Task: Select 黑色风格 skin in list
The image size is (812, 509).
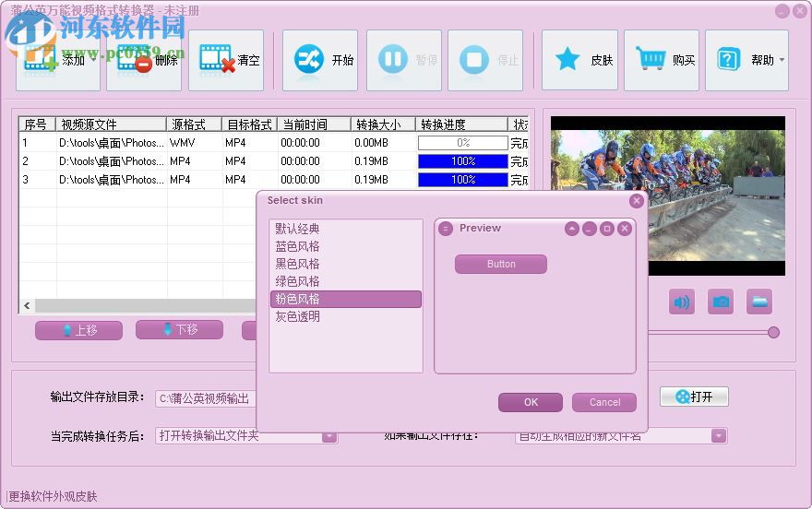Action: pos(345,264)
